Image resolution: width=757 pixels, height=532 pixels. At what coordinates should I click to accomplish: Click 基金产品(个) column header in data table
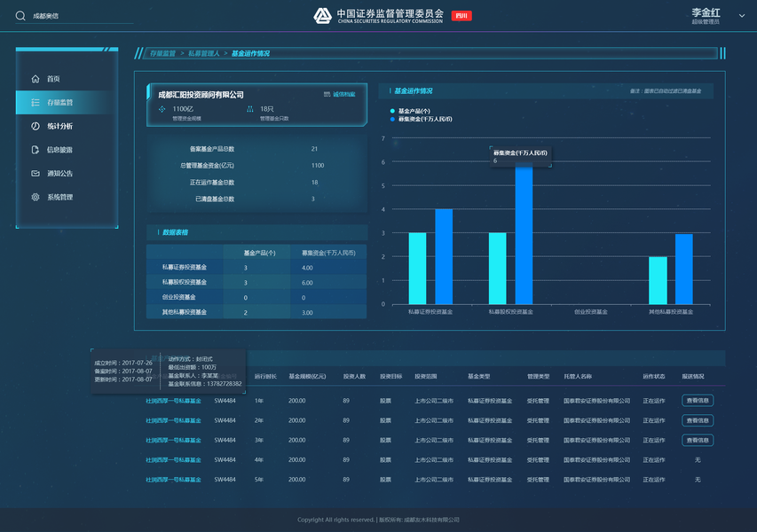pos(259,253)
